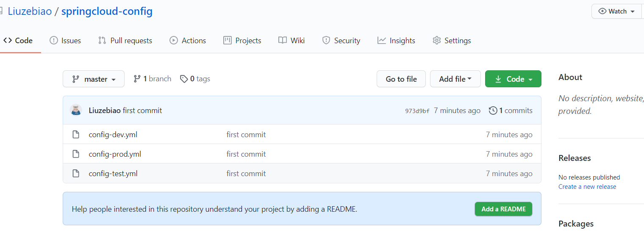644x235 pixels.
Task: Click the file icon beside config-prod.yml
Action: [76, 154]
